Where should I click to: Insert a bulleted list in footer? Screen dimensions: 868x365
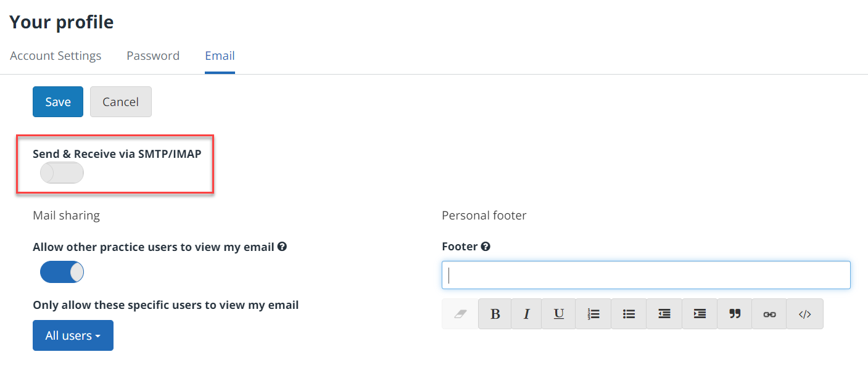click(629, 314)
